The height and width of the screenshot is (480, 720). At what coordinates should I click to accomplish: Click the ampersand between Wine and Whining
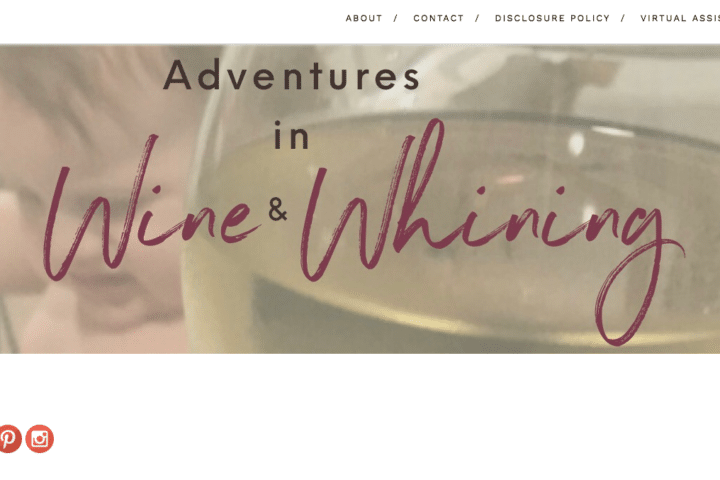pyautogui.click(x=278, y=209)
